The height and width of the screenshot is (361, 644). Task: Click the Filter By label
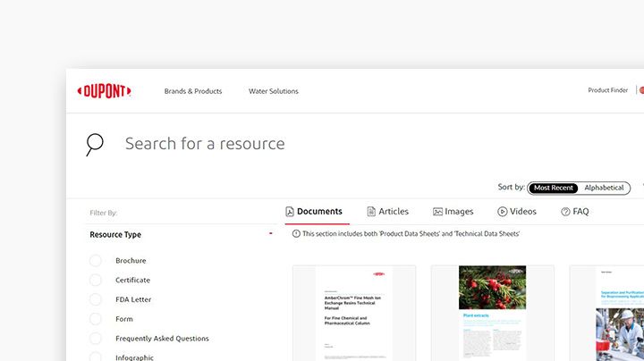(104, 213)
